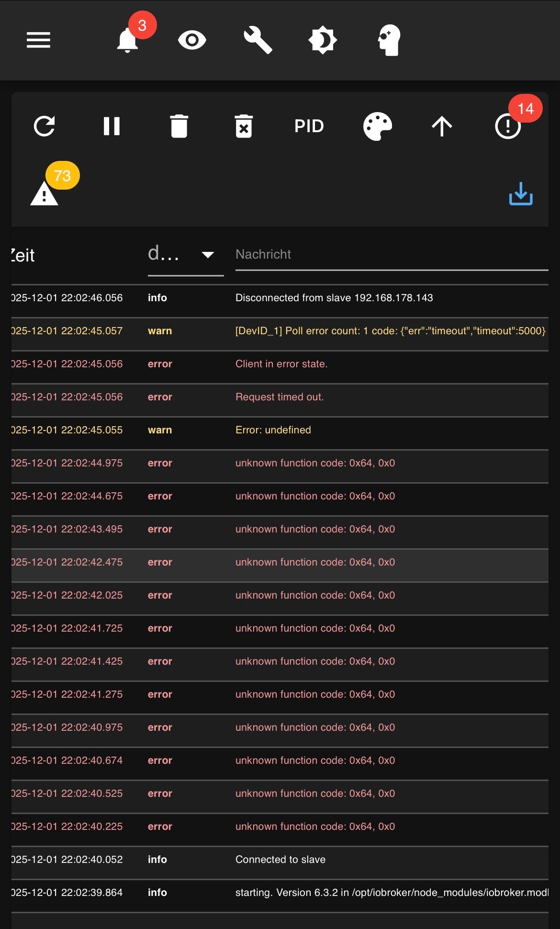This screenshot has height=929, width=560.
Task: Focus the Nachricht message filter field
Action: (392, 254)
